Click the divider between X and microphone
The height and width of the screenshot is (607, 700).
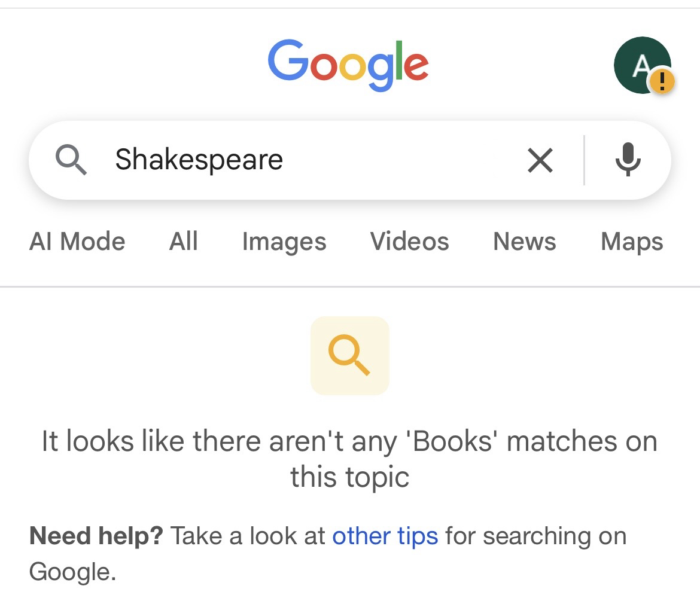point(584,160)
